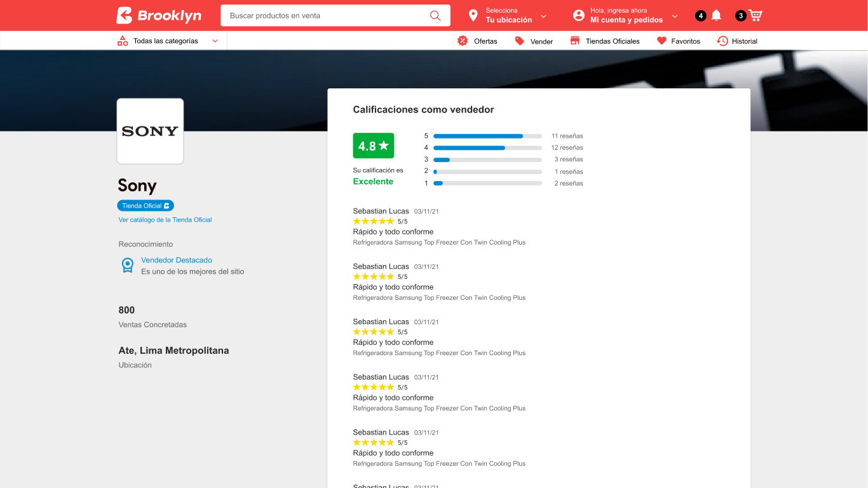Open Ver catálogo de la Tienda Oficial link
This screenshot has height=488, width=868.
pyautogui.click(x=165, y=220)
